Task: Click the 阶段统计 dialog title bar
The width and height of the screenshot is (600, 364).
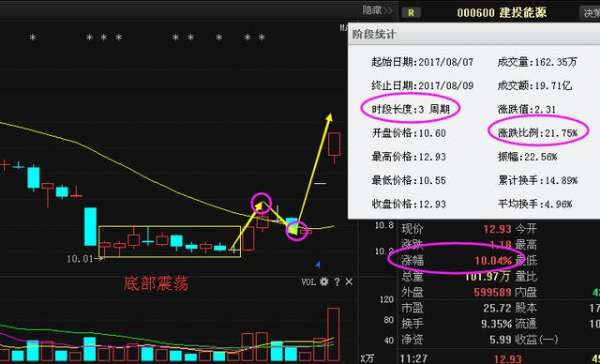Action: pos(474,34)
